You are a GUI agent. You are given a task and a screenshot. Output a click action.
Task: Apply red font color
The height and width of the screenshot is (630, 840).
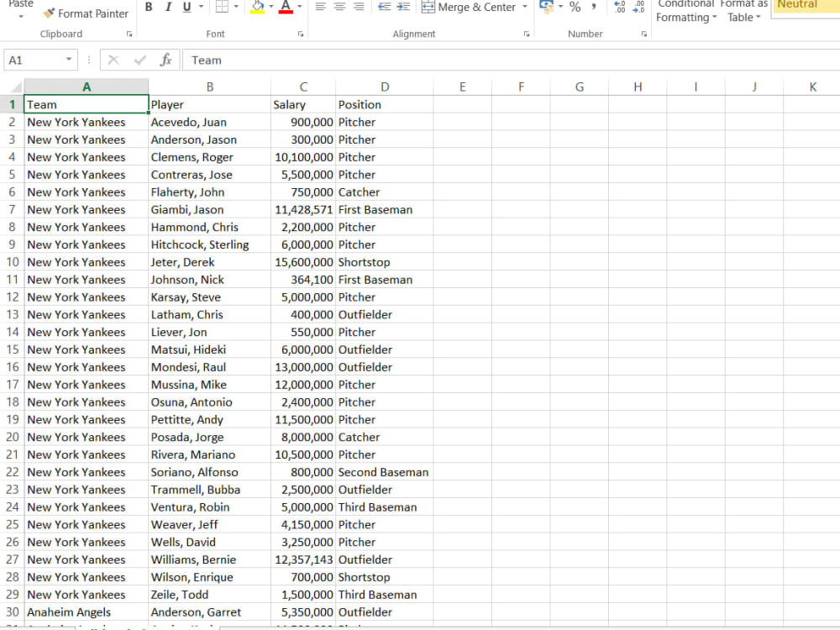pos(286,7)
